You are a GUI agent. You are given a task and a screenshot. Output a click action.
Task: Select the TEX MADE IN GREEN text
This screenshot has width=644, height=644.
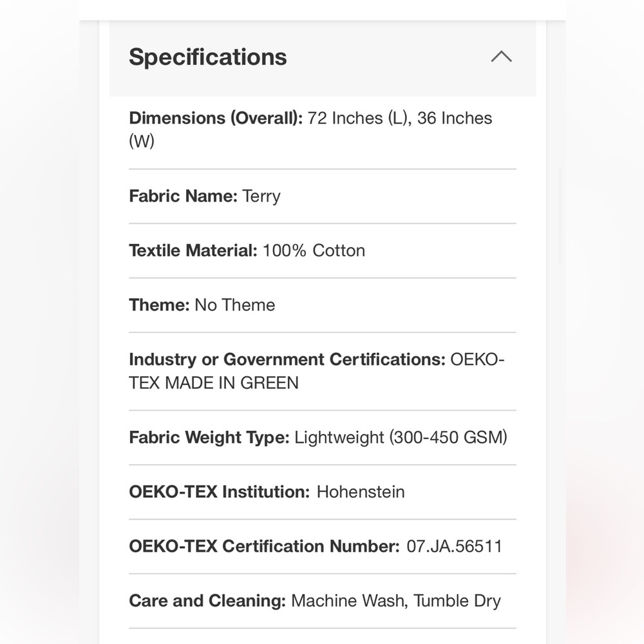tap(214, 383)
